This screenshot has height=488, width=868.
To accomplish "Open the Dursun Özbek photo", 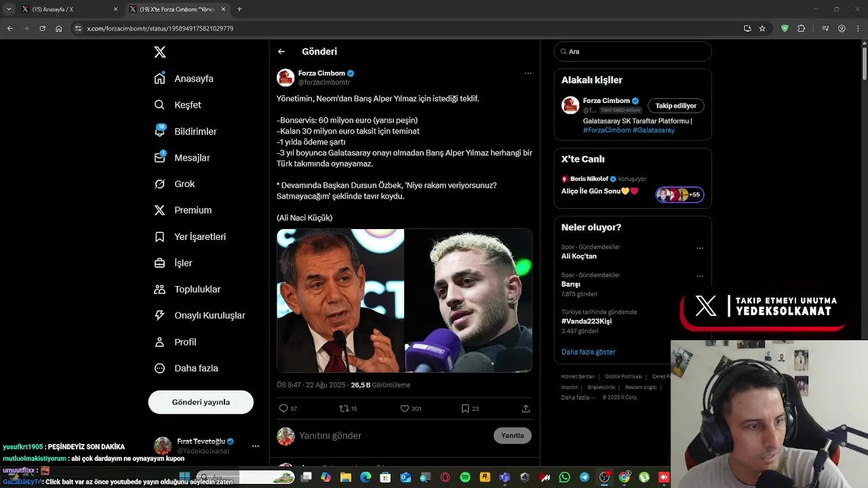I will [x=340, y=301].
